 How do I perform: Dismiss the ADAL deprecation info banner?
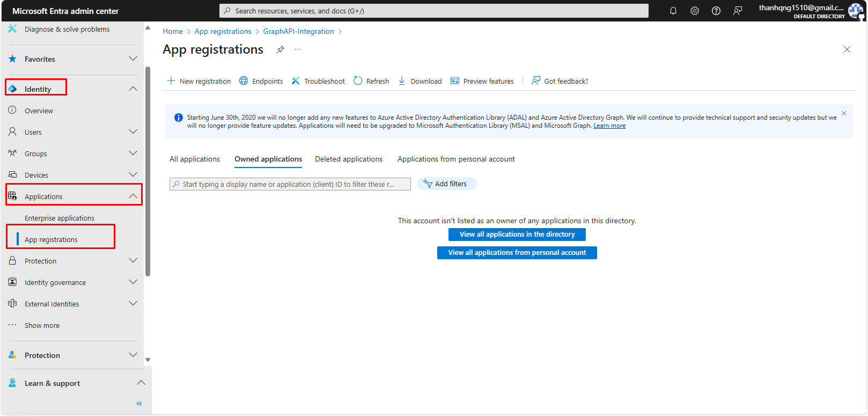click(844, 113)
